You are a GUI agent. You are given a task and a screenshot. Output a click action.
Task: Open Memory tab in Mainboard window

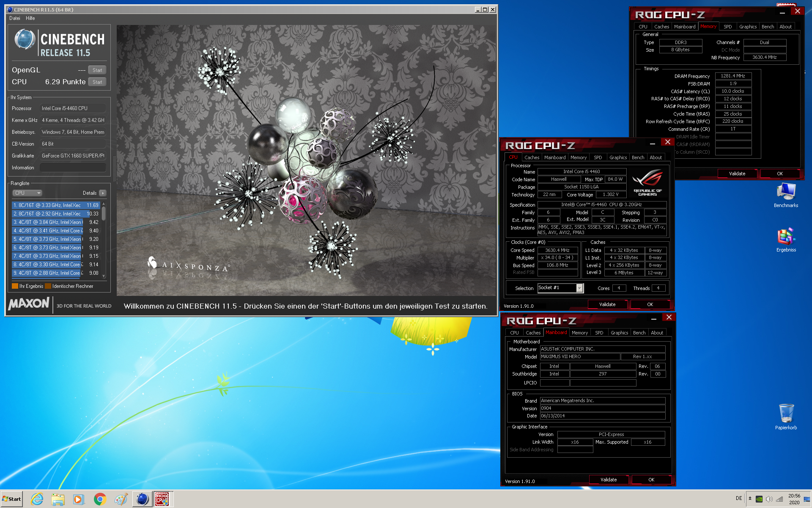579,333
